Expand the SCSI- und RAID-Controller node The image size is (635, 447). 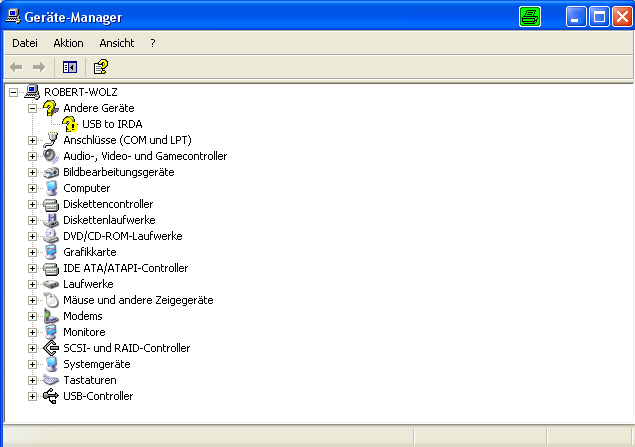(32, 348)
